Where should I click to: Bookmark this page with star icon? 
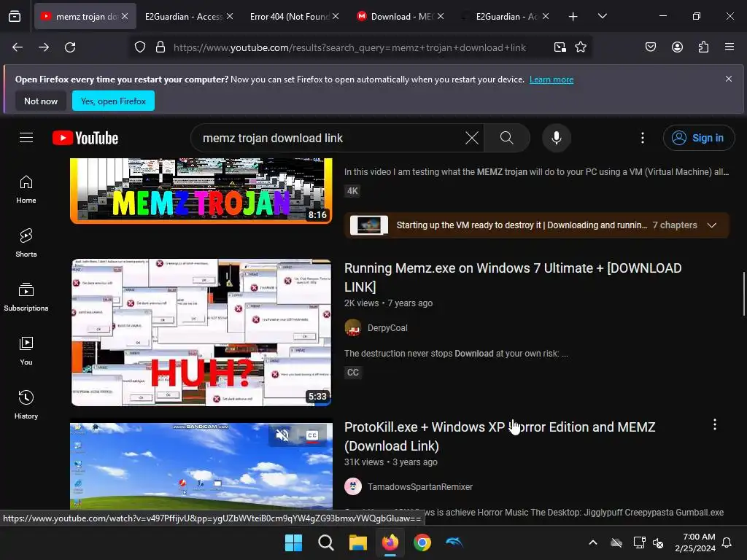[580, 47]
